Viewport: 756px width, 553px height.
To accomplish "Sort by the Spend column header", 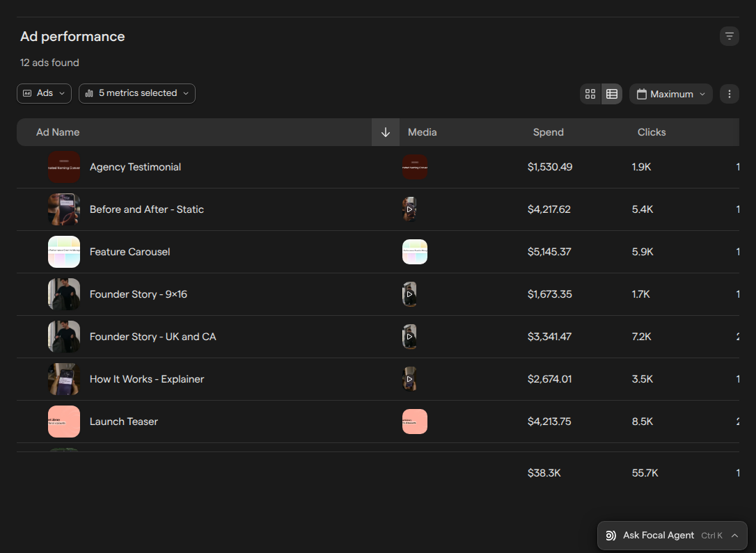I will pos(548,132).
